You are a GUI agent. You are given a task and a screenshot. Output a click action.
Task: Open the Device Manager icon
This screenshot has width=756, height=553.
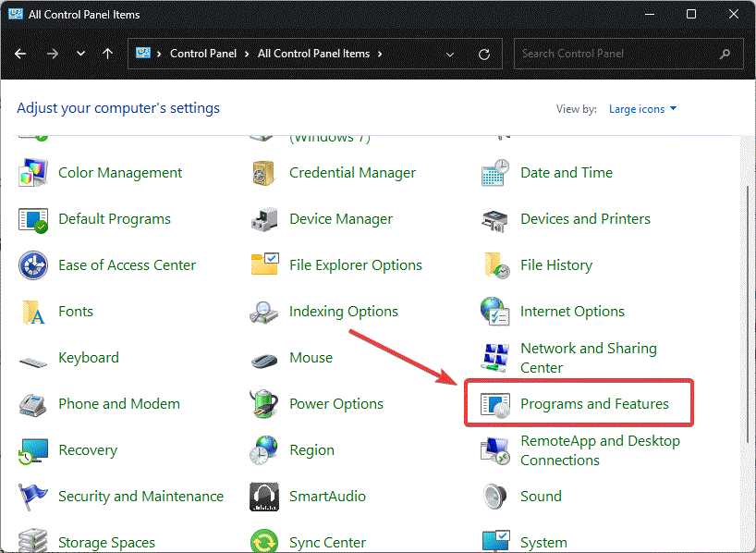pos(264,219)
